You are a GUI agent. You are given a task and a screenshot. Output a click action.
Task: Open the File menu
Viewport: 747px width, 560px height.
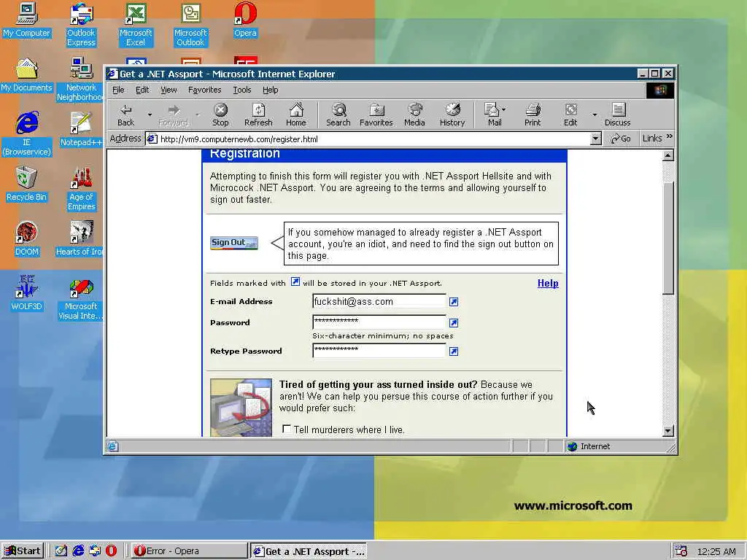coord(118,90)
